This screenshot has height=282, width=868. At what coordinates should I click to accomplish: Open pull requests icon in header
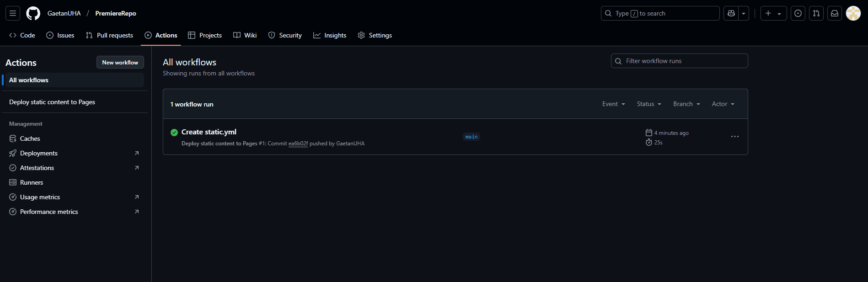point(816,13)
